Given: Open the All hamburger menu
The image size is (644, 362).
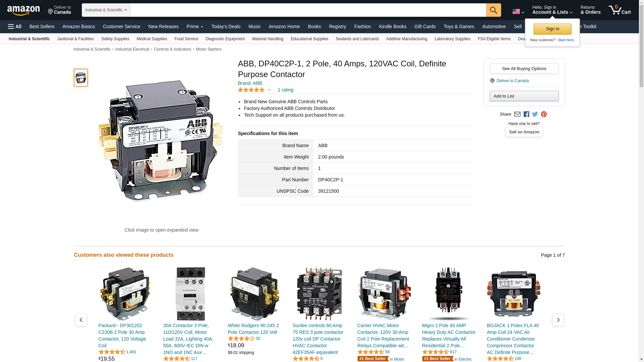Looking at the screenshot, I should [x=15, y=26].
